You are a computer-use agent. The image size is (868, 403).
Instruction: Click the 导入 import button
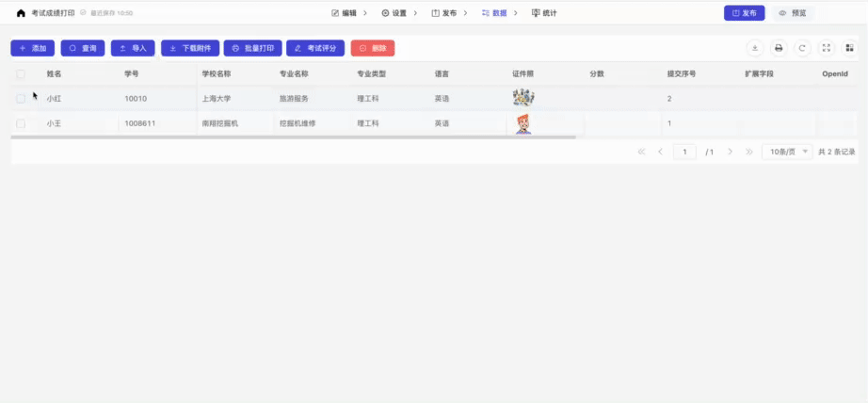(133, 48)
